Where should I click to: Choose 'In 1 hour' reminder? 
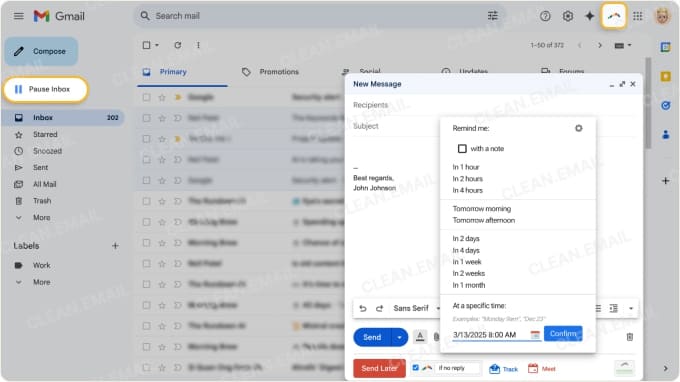pyautogui.click(x=466, y=167)
